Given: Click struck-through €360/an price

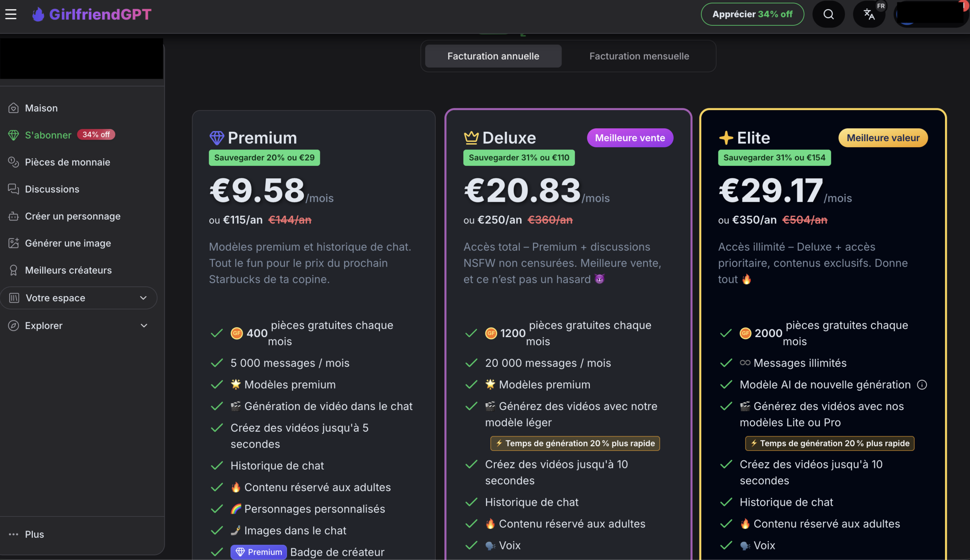Looking at the screenshot, I should (x=550, y=220).
